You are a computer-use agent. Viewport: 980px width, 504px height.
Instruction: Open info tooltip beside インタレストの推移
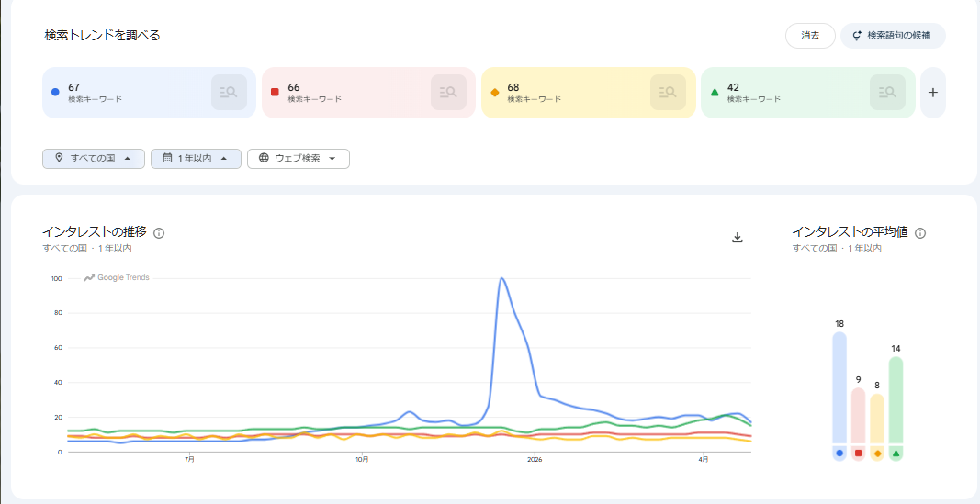coord(159,233)
